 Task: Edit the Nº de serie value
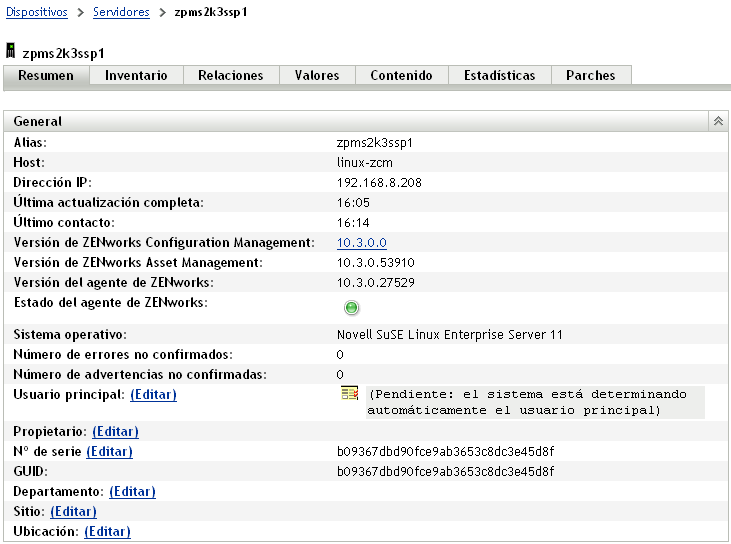[109, 452]
